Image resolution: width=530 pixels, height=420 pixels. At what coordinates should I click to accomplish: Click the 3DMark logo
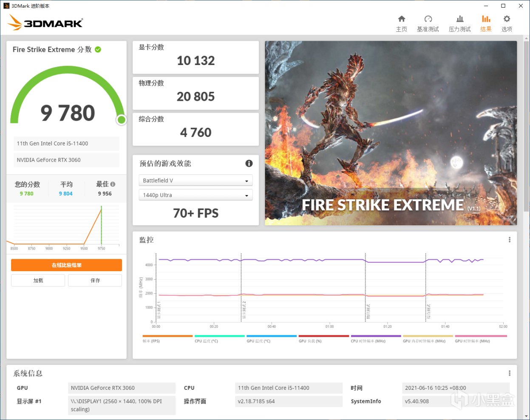point(45,23)
